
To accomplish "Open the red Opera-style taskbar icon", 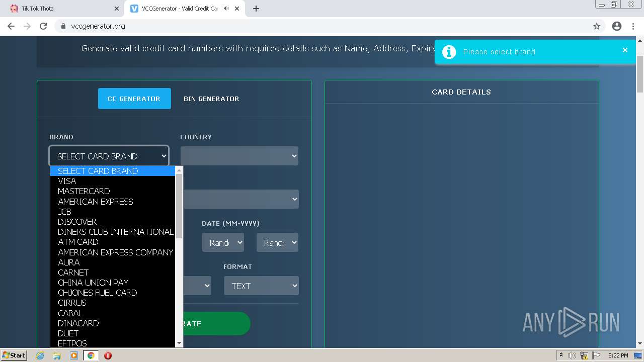I will pyautogui.click(x=108, y=355).
